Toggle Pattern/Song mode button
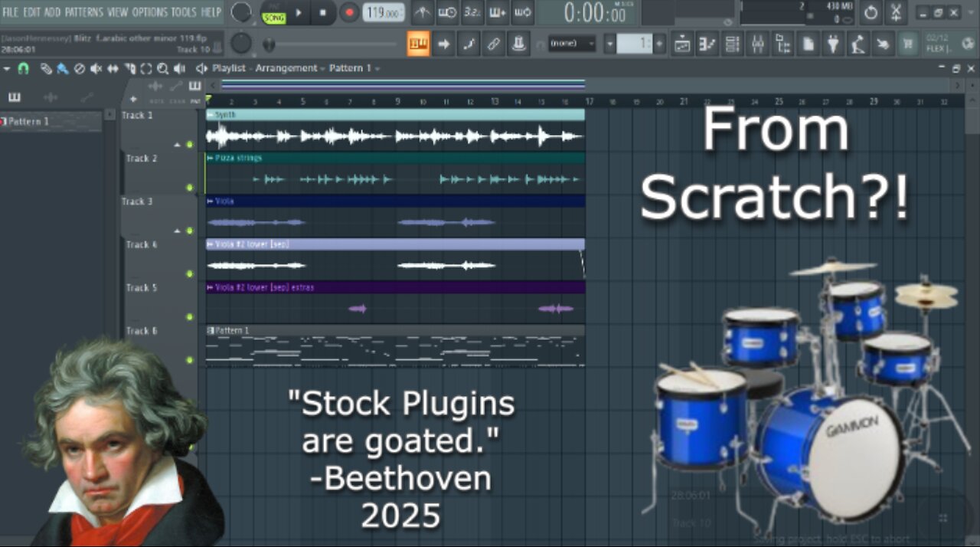This screenshot has width=980, height=547. (273, 12)
